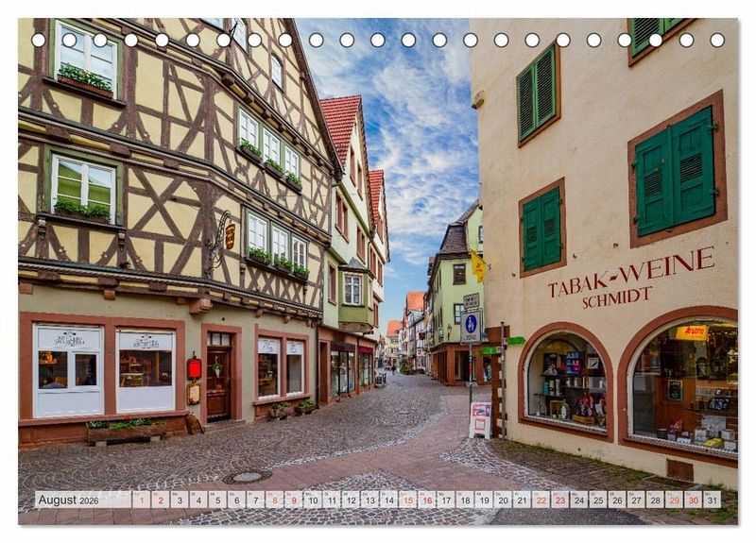Image resolution: width=756 pixels, height=543 pixels.
Task: Select day 7 in the calendar strip
Action: (255, 500)
